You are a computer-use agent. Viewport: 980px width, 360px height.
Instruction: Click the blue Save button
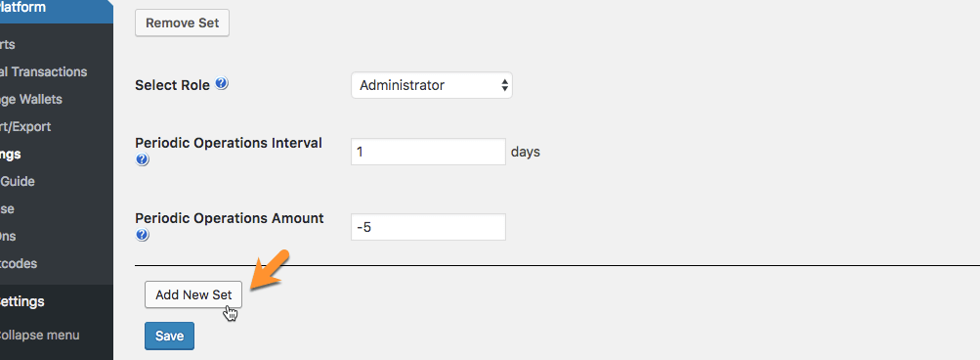point(169,336)
